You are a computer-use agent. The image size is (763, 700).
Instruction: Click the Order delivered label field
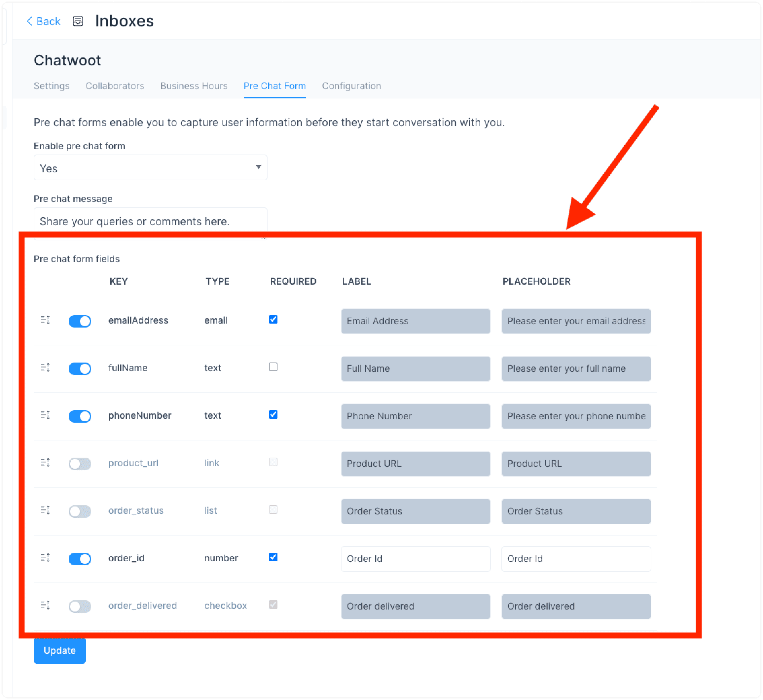click(416, 607)
